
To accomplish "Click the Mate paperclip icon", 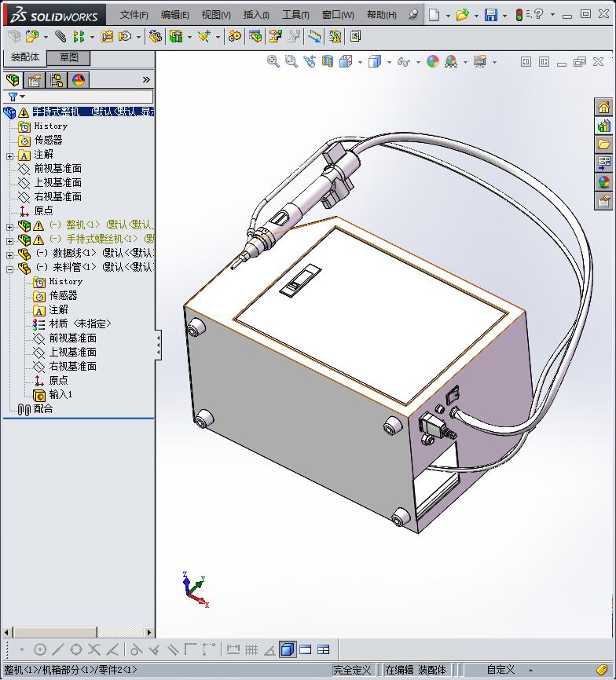I will 60,36.
